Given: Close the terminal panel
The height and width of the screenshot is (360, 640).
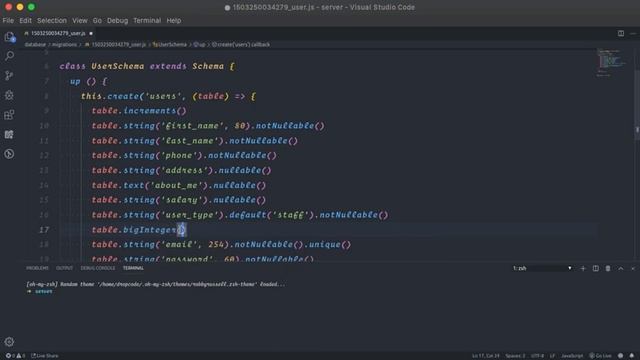Looking at the screenshot, I should tap(633, 268).
